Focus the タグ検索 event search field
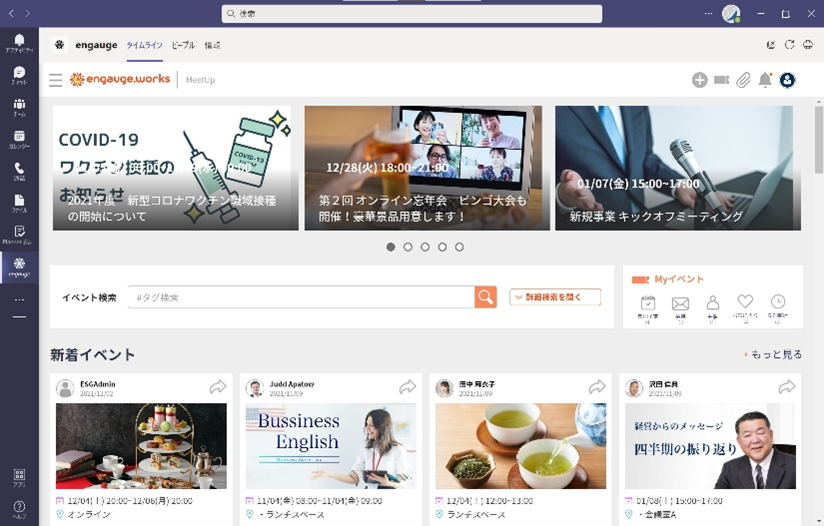This screenshot has width=824, height=526. point(301,297)
